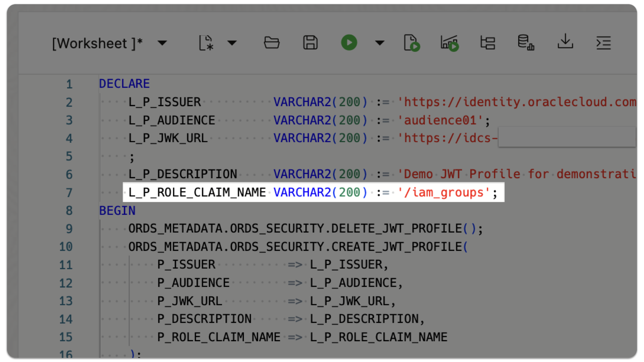Create a new worksheet file
This screenshot has width=644, height=362.
[206, 43]
